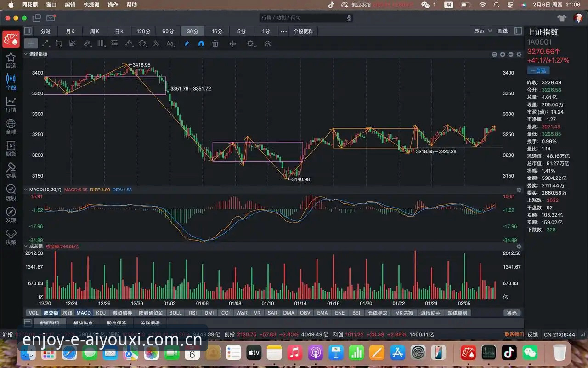Open 发现 discover in sidebar

(x=11, y=215)
